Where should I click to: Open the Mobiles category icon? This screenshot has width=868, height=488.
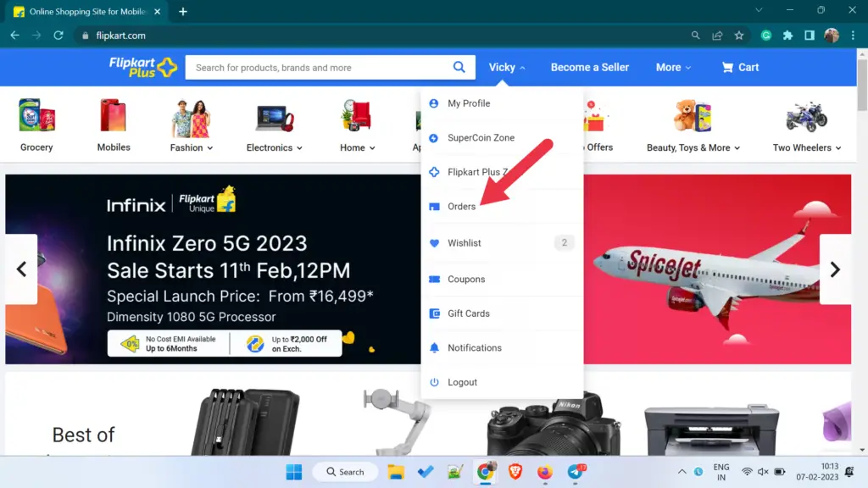pos(114,115)
